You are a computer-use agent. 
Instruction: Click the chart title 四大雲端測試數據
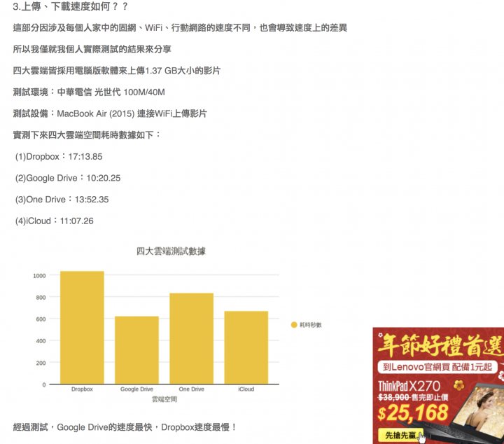171,251
